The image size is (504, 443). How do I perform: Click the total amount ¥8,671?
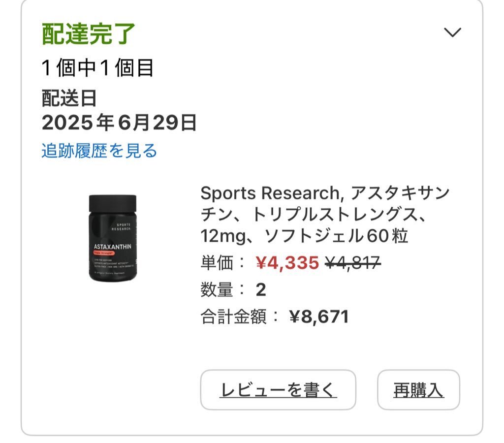click(x=319, y=316)
